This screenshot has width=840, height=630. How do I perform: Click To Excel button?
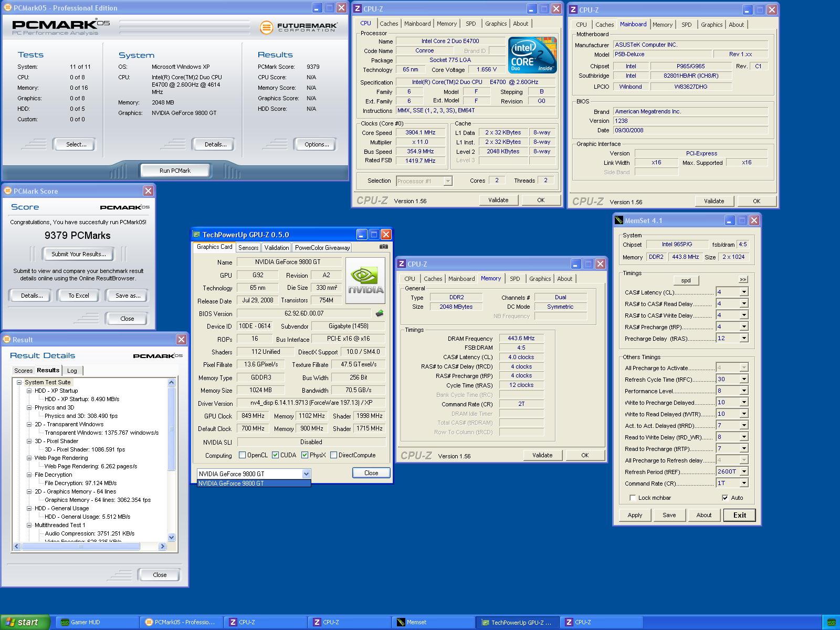point(79,296)
